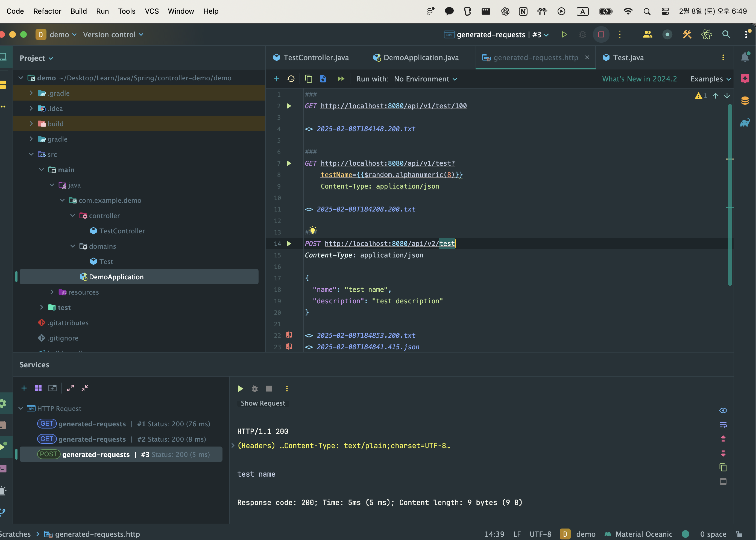Click the Show Request button

pos(263,403)
